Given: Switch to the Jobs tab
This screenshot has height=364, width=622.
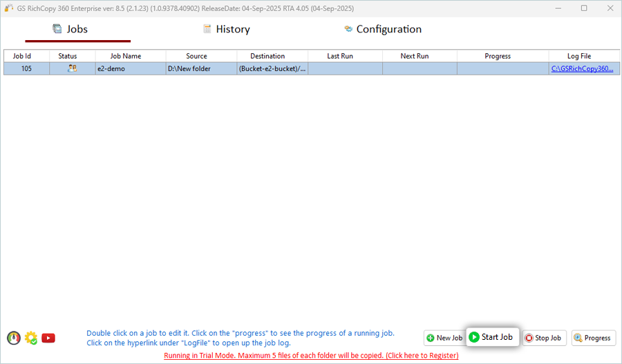Looking at the screenshot, I should click(70, 29).
